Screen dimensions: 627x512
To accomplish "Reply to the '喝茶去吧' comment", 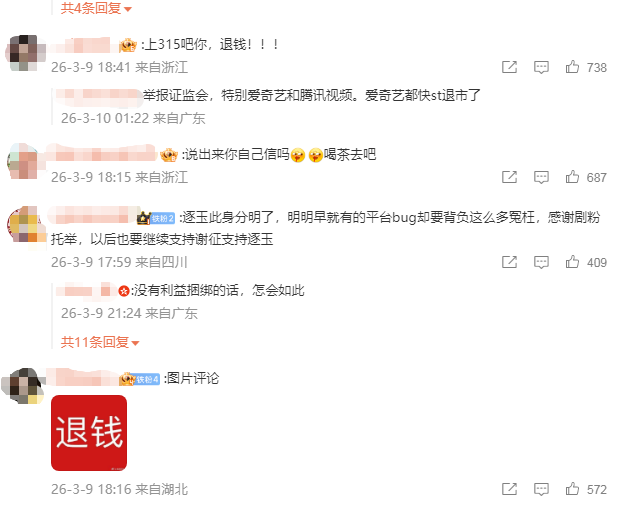I will tap(541, 177).
